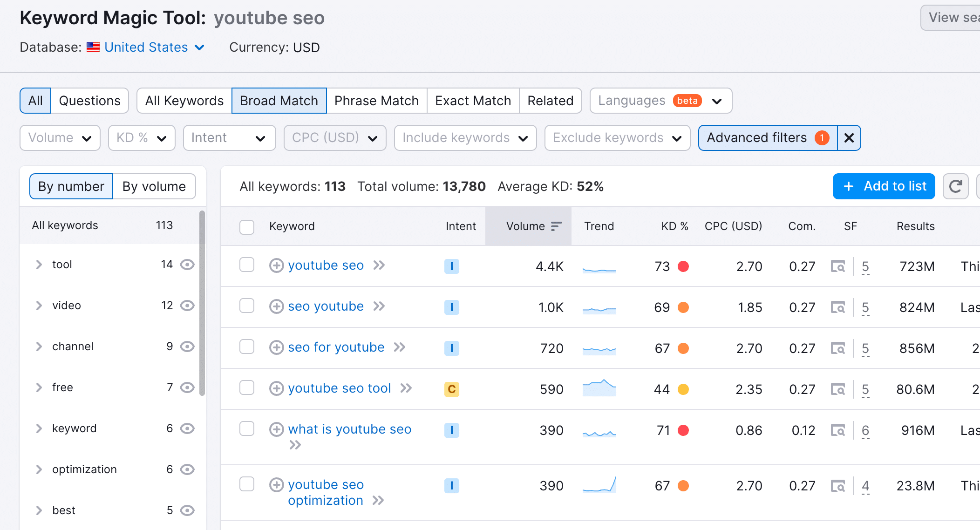View SERP icon for 'what is youtube seo' row
The height and width of the screenshot is (530, 980).
click(838, 430)
